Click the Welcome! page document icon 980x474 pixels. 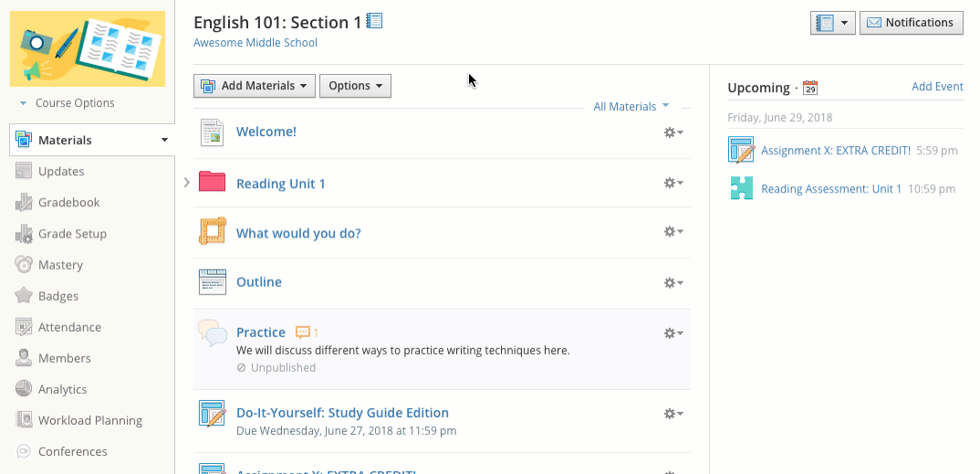[212, 132]
